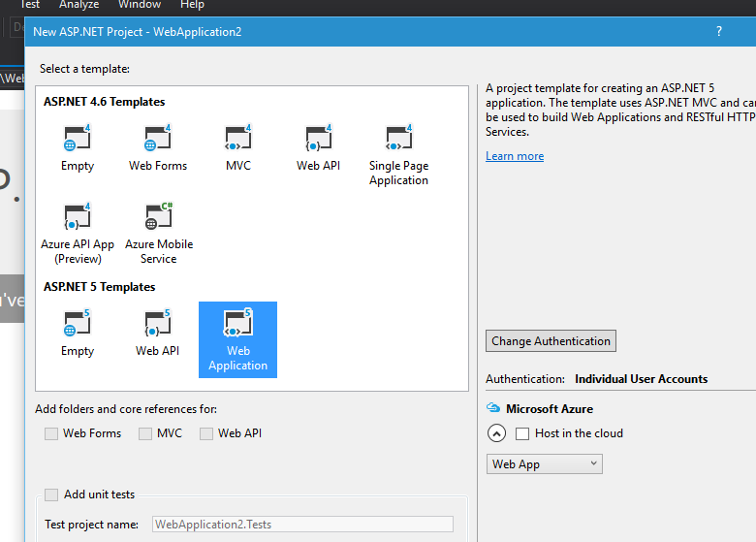756x542 pixels.
Task: Tick the Add unit tests checkbox
Action: point(51,494)
